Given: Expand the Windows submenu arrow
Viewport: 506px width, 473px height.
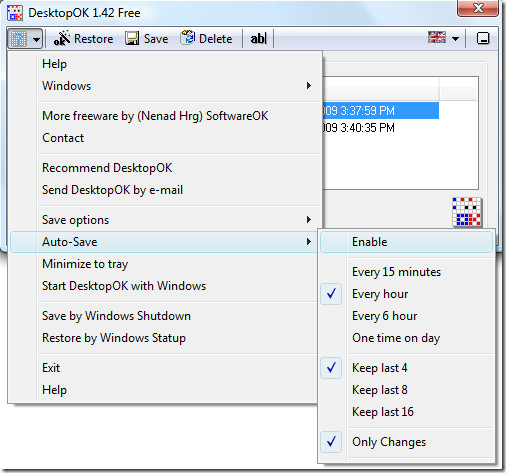Looking at the screenshot, I should 309,86.
